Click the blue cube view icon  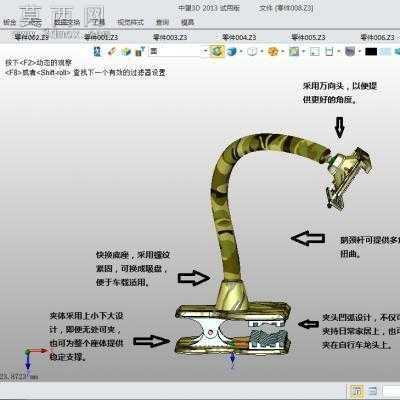click(x=232, y=52)
